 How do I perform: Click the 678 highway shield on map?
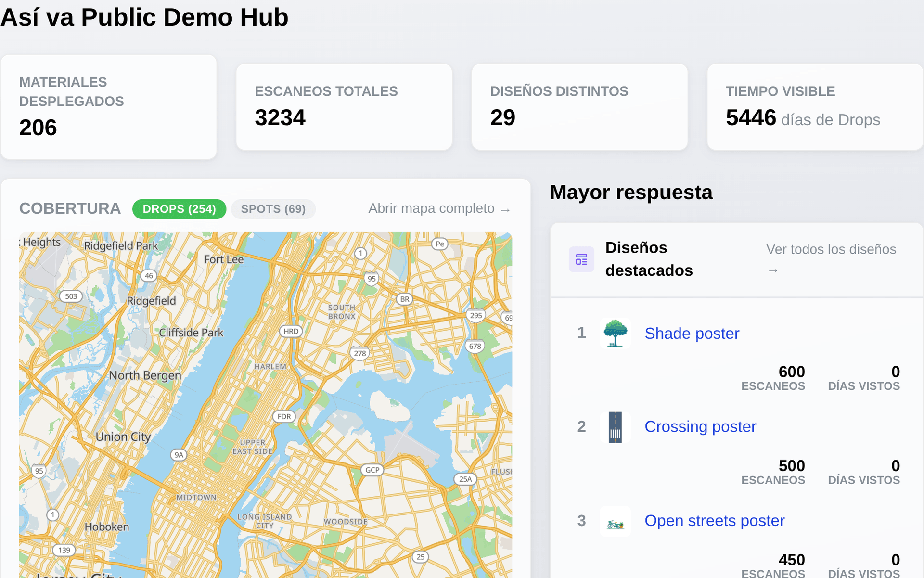click(475, 347)
